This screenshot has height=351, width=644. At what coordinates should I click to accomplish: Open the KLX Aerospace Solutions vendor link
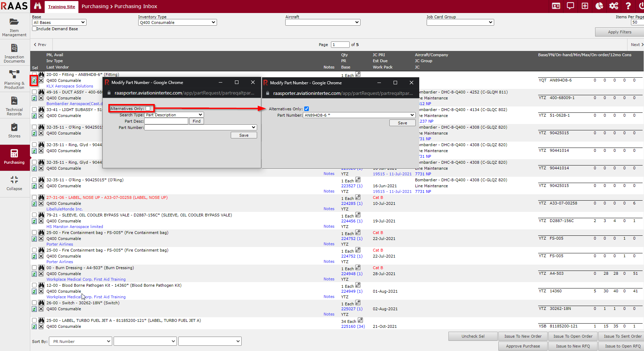(x=70, y=86)
